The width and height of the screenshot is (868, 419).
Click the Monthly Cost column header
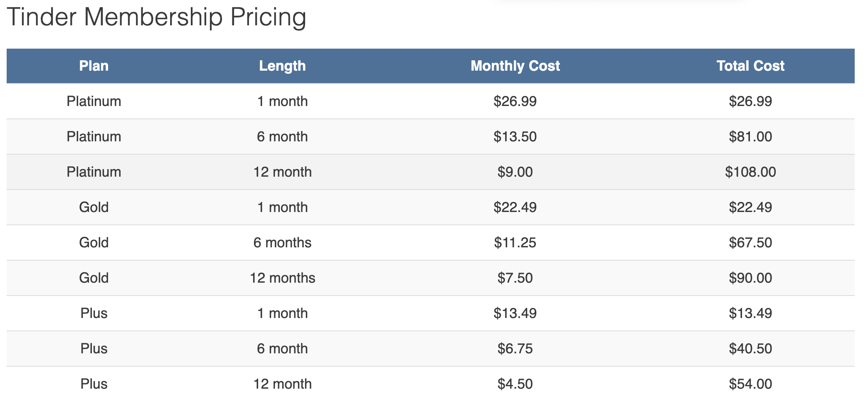pos(515,66)
